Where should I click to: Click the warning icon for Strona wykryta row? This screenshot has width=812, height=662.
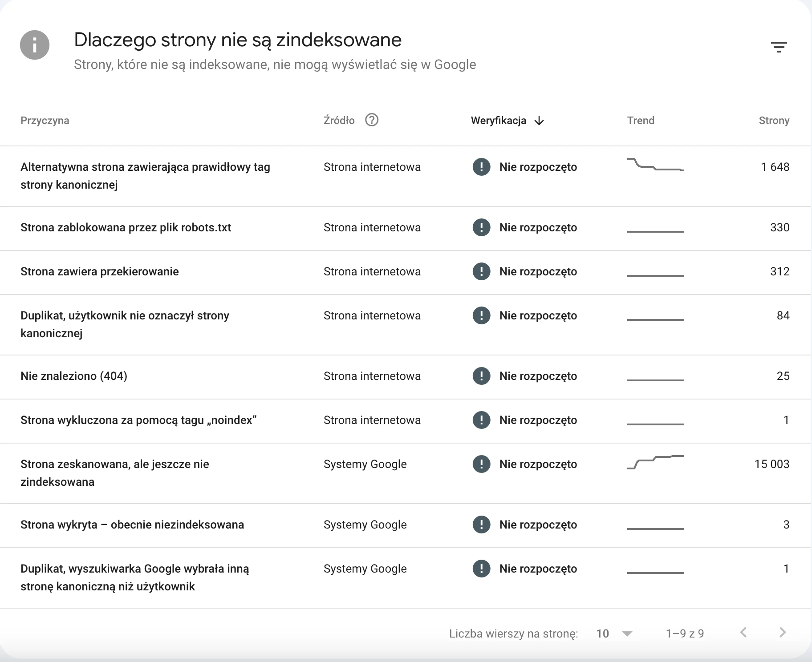point(482,525)
